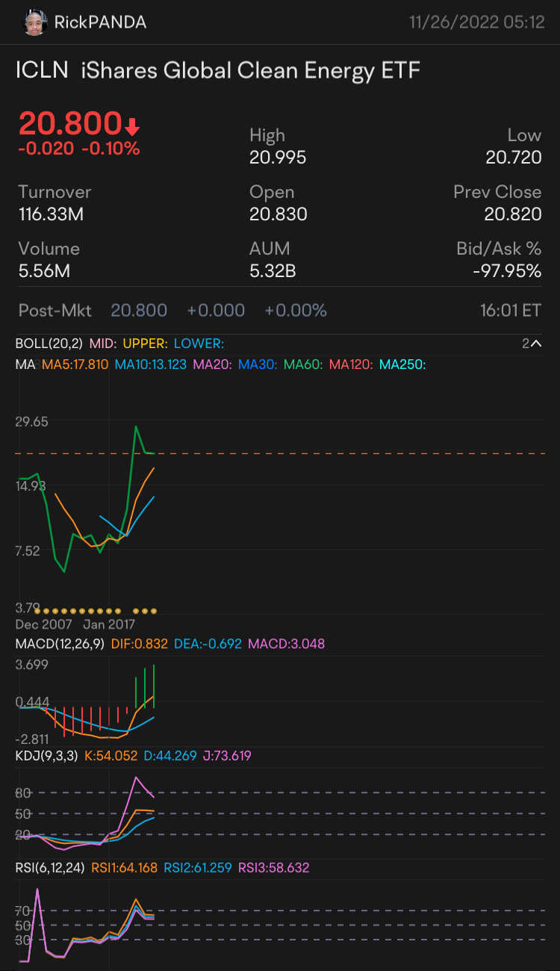Click the green price line peak on chart
Screen dimensions: 560x971
pyautogui.click(x=136, y=427)
